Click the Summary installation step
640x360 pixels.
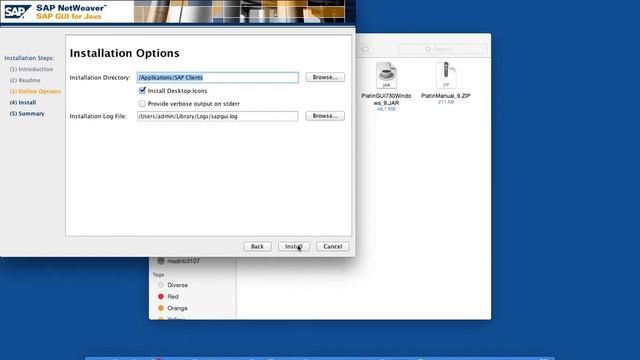point(27,113)
